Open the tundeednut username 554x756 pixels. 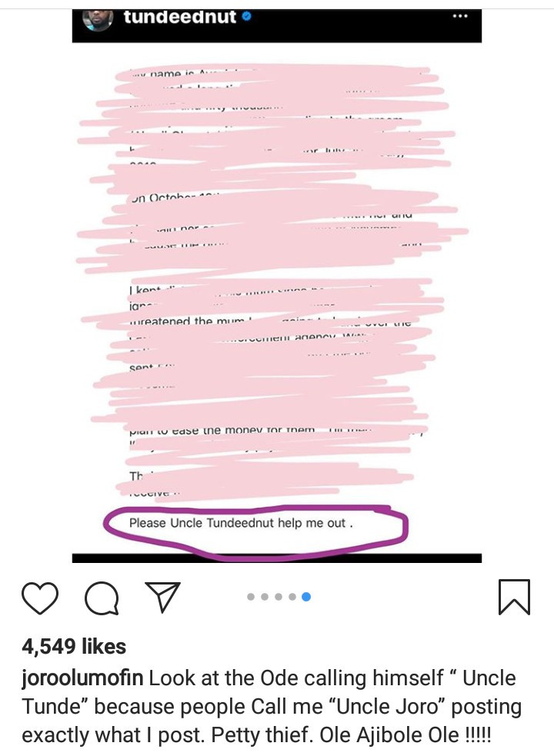coord(180,17)
